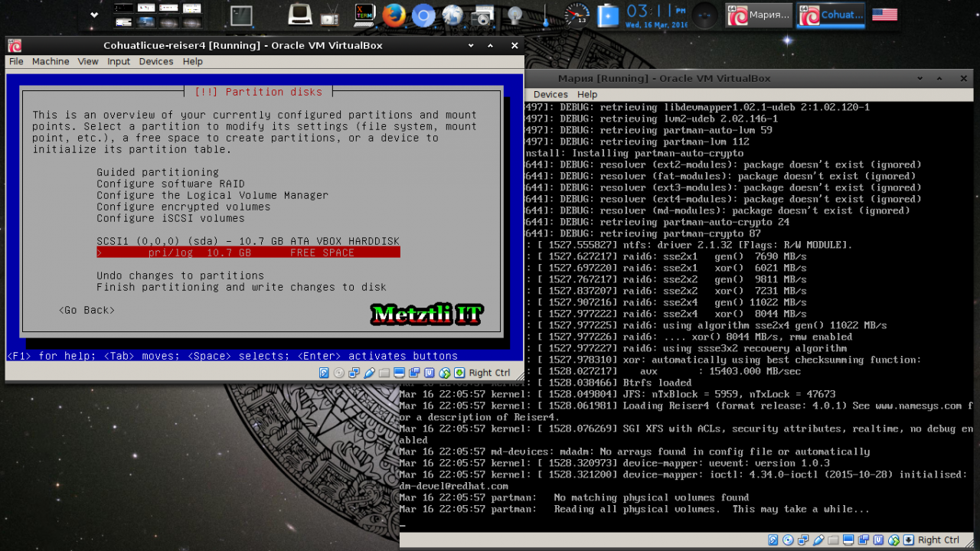Open Devices menu in Мария window
The width and height of the screenshot is (980, 551).
(550, 94)
